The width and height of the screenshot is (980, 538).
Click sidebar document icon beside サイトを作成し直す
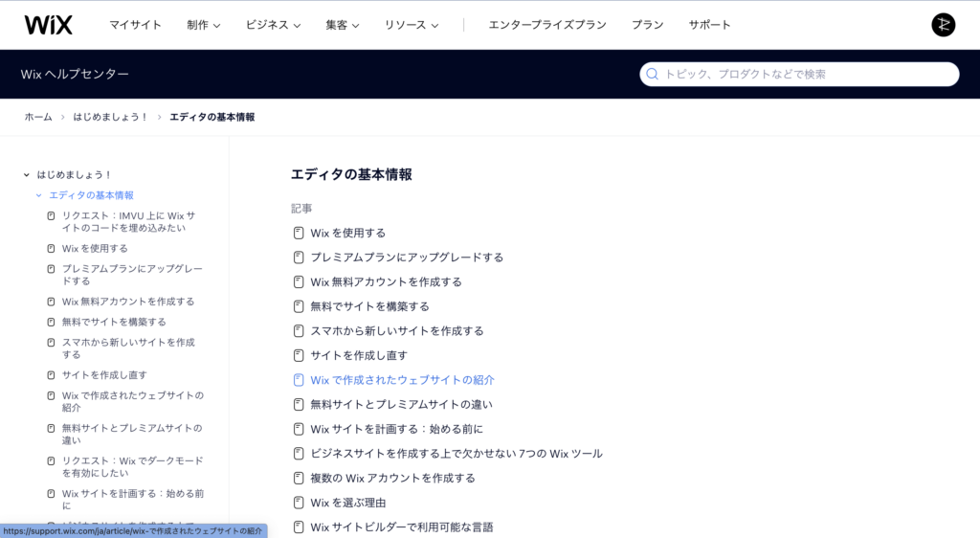coord(52,375)
